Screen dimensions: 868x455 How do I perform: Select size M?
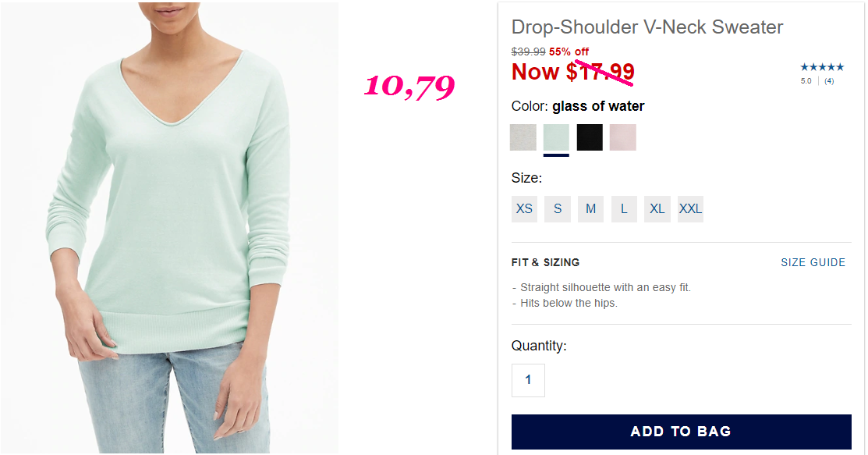590,209
